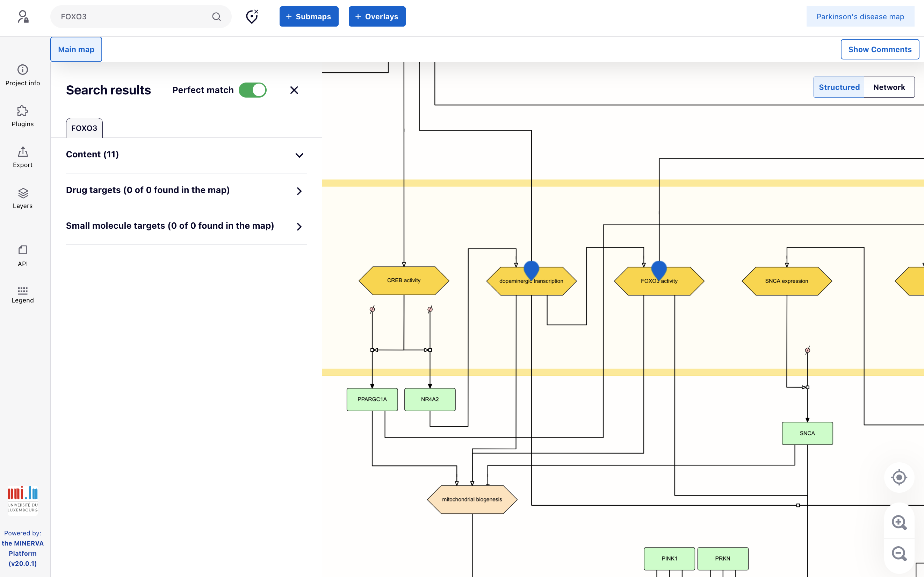This screenshot has width=924, height=577.
Task: Switch to the Network view
Action: point(889,87)
